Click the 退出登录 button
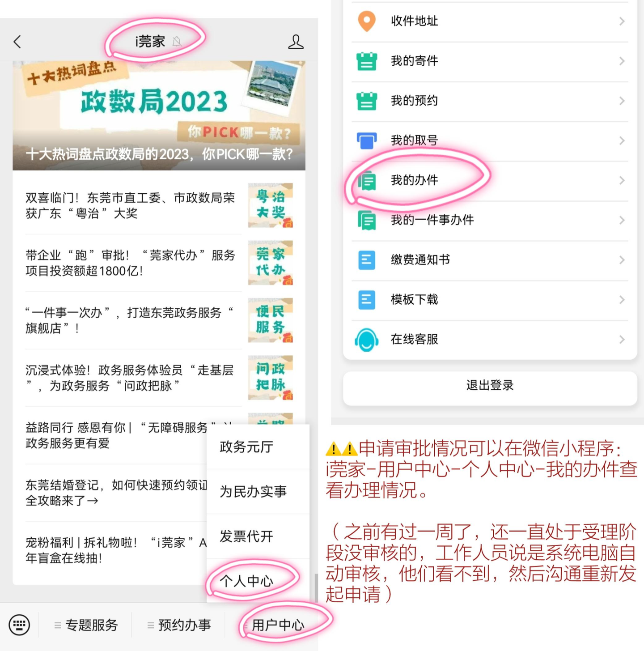 pyautogui.click(x=490, y=386)
